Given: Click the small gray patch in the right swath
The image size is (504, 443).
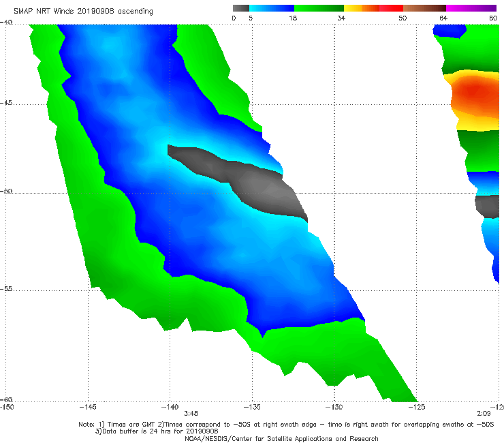Looking at the screenshot, I should tap(488, 206).
